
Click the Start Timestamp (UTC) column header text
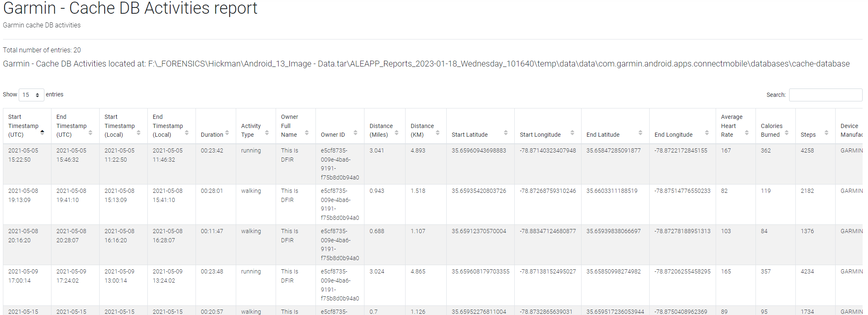23,126
